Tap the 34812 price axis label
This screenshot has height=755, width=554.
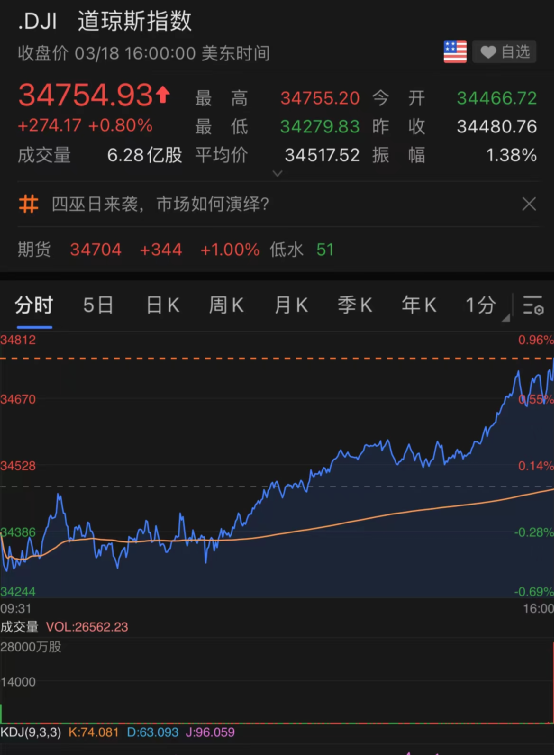pos(18,340)
